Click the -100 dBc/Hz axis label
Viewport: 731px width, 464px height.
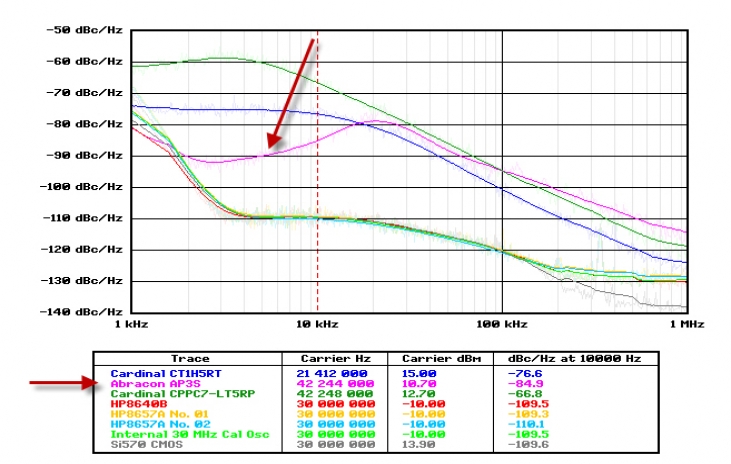point(84,187)
